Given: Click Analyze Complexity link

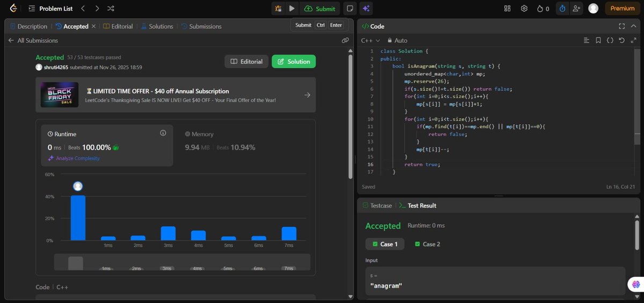Looking at the screenshot, I should click(x=74, y=158).
